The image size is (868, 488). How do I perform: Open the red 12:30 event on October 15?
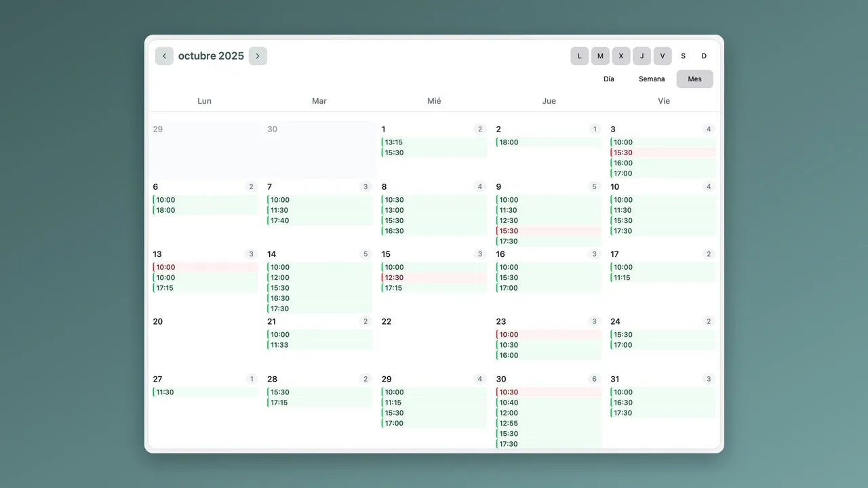click(434, 278)
